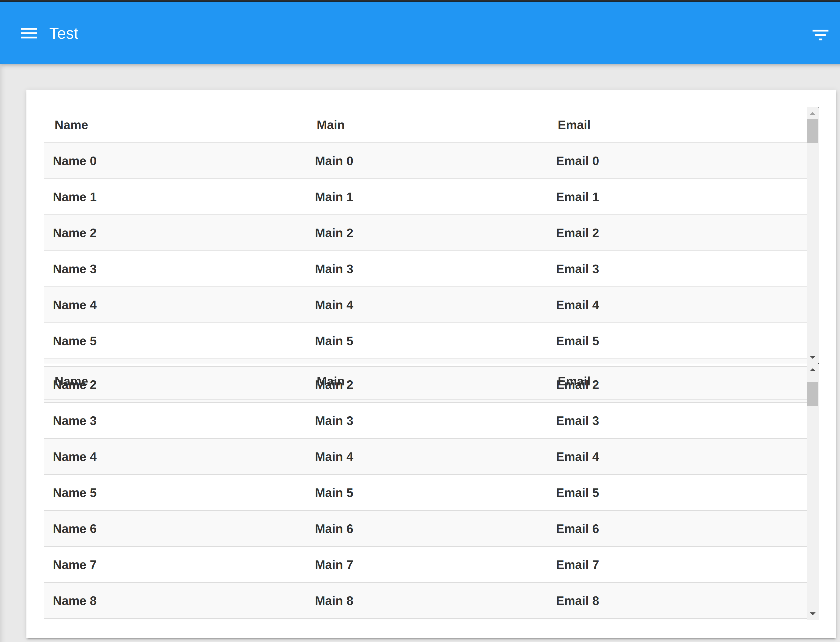Click the Name 1 cell
This screenshot has height=642, width=840.
point(74,197)
